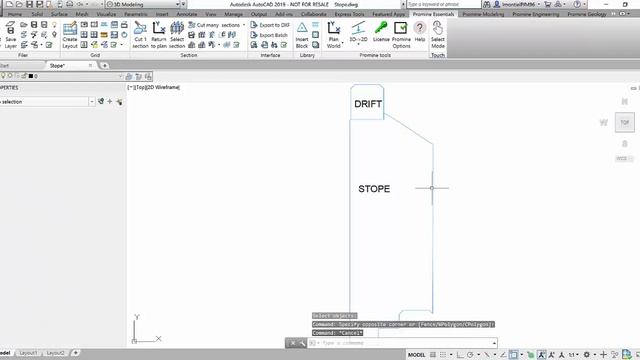
Task: Click the 3D->2D conversion tool
Action: click(358, 33)
